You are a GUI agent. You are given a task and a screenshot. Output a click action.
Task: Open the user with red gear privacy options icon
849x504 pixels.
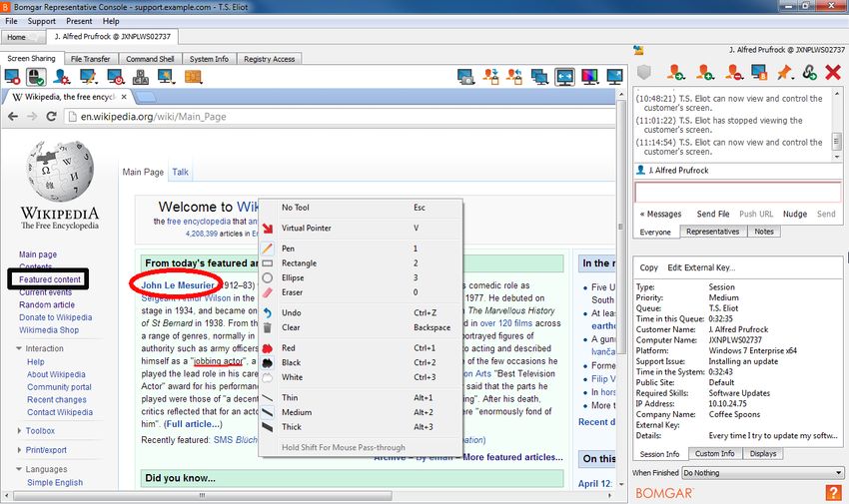coord(62,77)
